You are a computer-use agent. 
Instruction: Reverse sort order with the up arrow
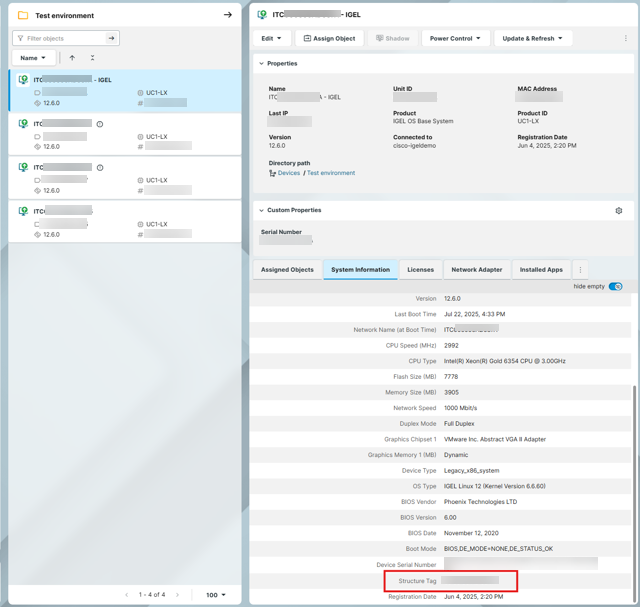coord(72,58)
